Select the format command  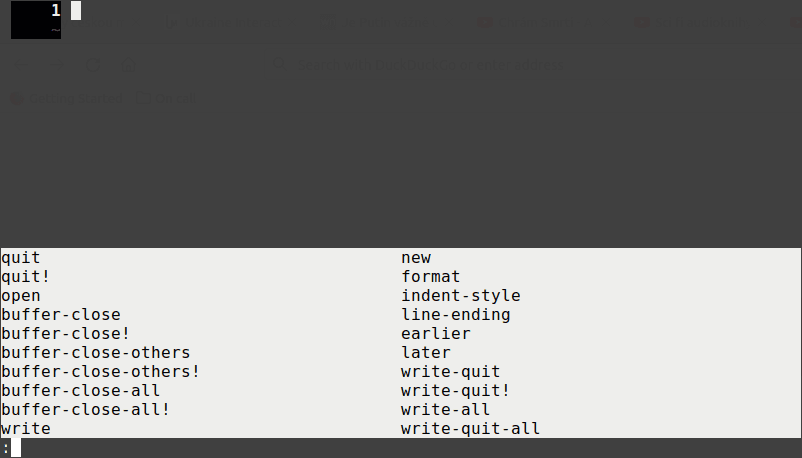pyautogui.click(x=431, y=276)
